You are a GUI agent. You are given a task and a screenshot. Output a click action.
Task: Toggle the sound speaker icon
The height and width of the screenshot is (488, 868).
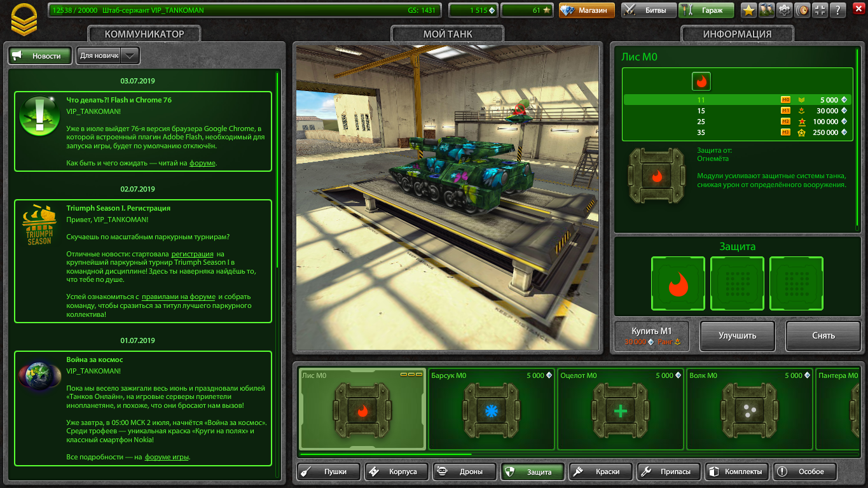[803, 10]
